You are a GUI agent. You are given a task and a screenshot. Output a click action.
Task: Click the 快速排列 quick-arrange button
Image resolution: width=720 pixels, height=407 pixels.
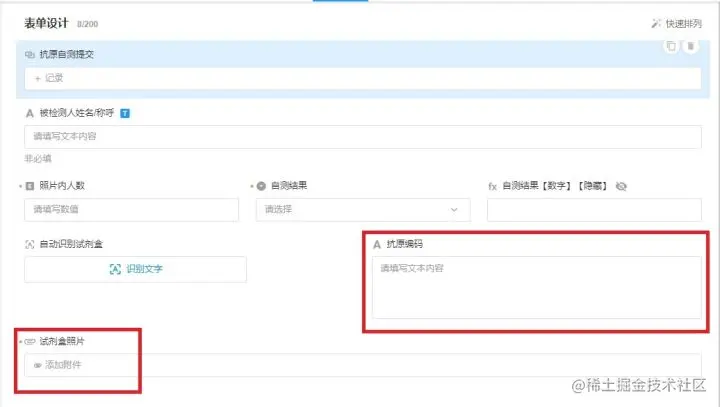click(x=676, y=23)
